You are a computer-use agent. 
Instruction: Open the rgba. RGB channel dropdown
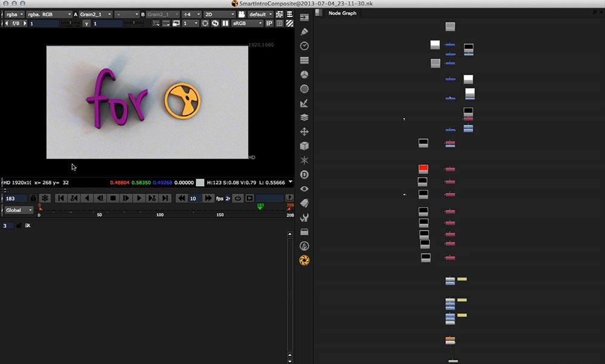[x=49, y=15]
